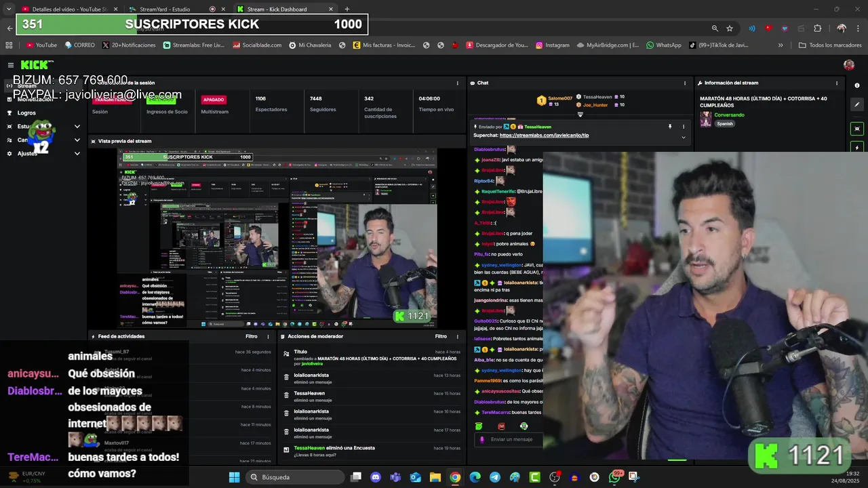The width and height of the screenshot is (868, 488).
Task: Show hidden bookmarks overflow chevron
Action: pyautogui.click(x=781, y=45)
